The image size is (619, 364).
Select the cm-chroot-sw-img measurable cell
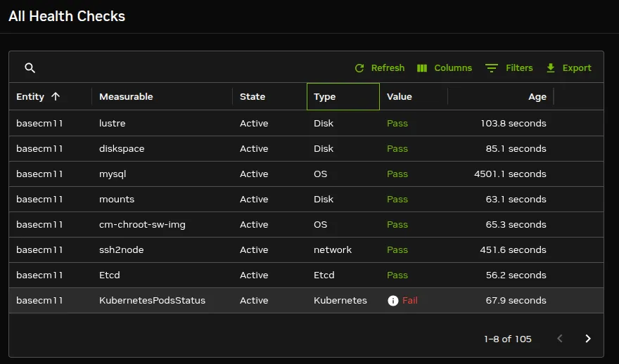[142, 225]
